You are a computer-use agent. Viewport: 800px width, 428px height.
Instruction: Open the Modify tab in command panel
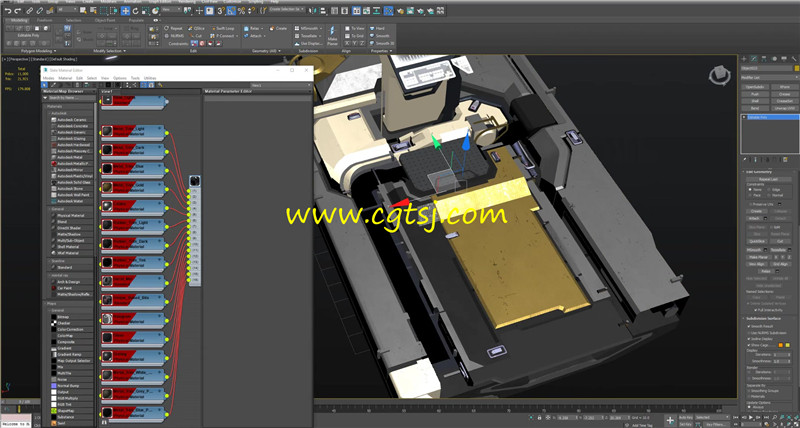[754, 59]
